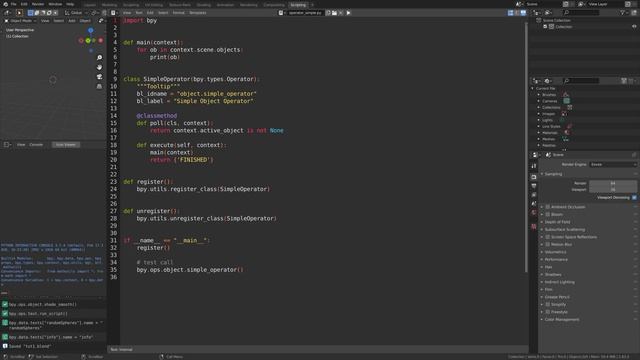Click the pan view hand gizmo
This screenshot has height=360, width=640.
pyautogui.click(x=99, y=67)
